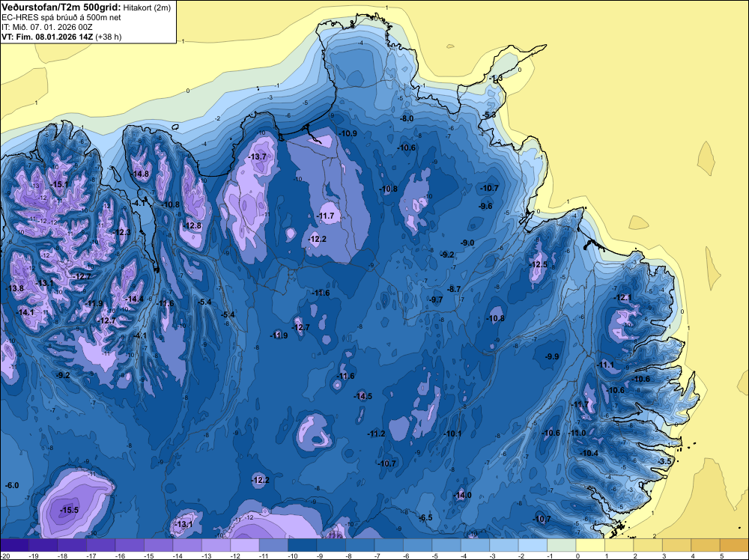Click the -14.1 temperature value

tap(25, 312)
